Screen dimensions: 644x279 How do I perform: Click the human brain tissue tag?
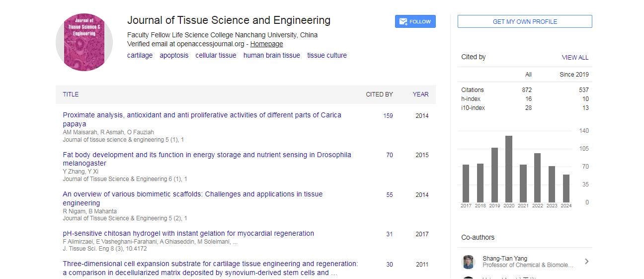(271, 55)
